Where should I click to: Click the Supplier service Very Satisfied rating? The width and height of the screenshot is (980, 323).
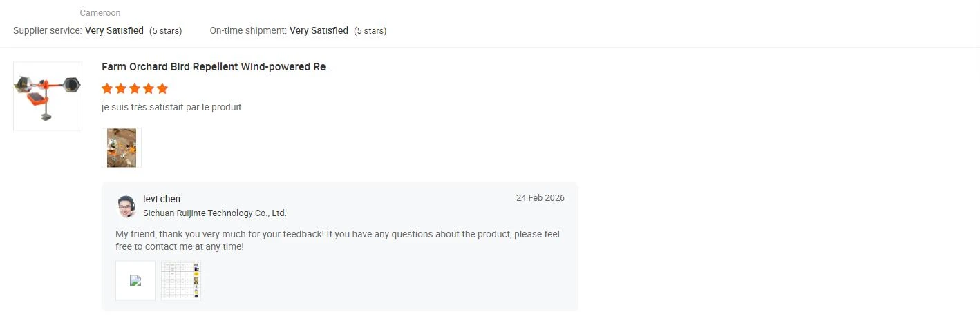point(97,30)
